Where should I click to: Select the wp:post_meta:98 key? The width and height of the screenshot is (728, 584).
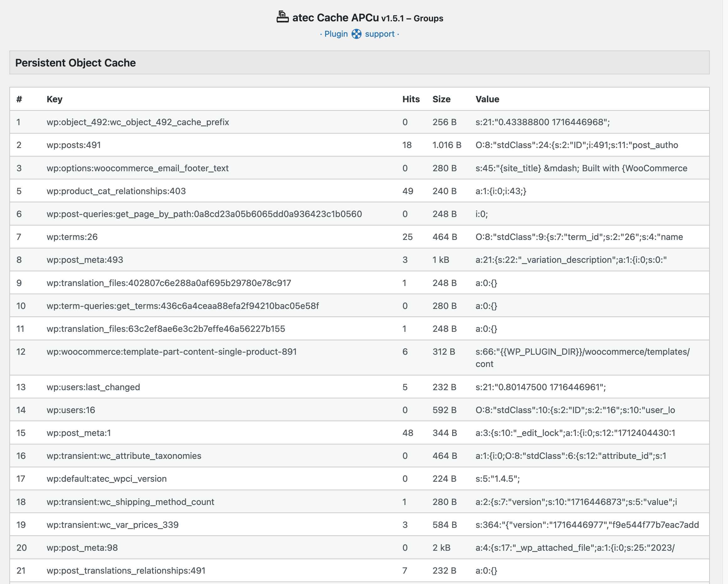(82, 548)
